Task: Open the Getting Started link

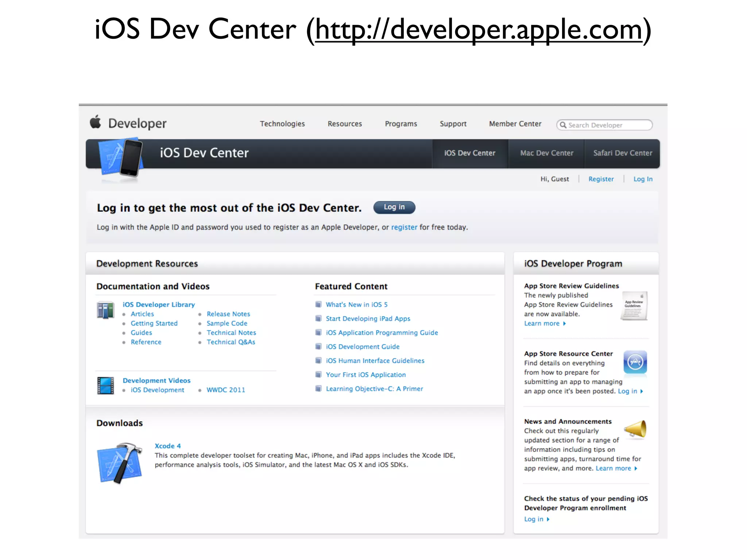Action: tap(154, 324)
